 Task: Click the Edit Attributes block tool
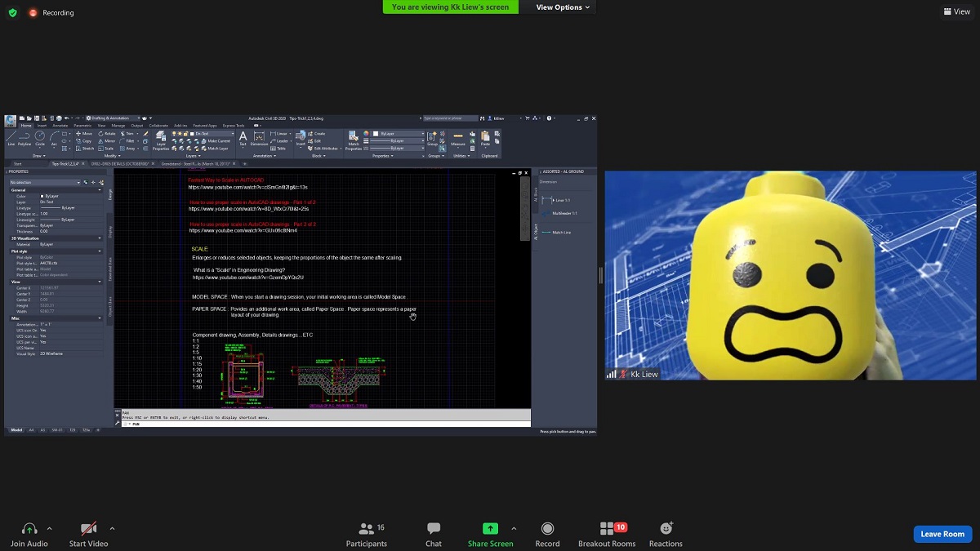(x=323, y=149)
